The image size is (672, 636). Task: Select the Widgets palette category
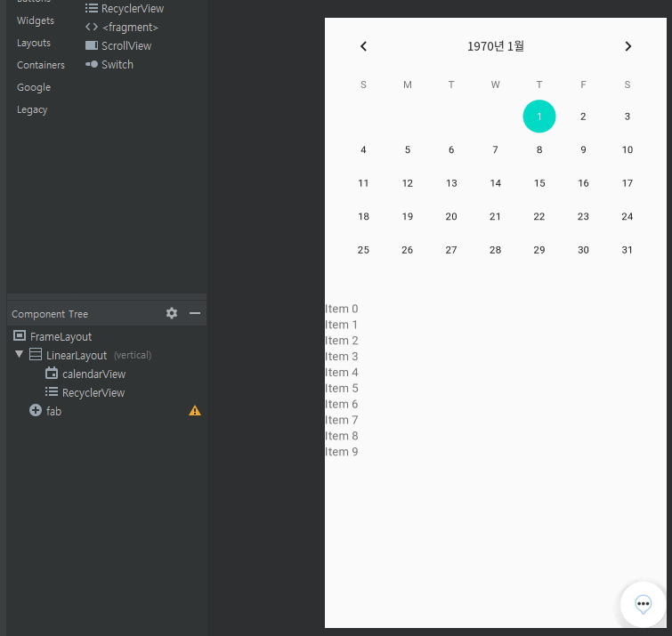pos(36,20)
